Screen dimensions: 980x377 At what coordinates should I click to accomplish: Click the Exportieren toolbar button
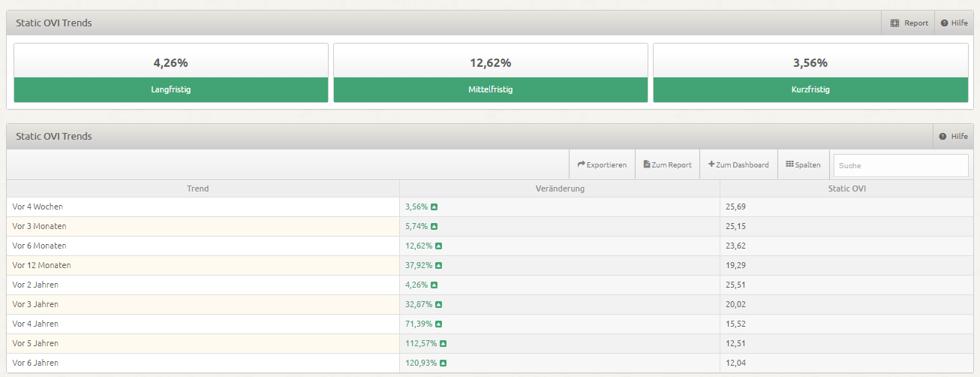(602, 164)
